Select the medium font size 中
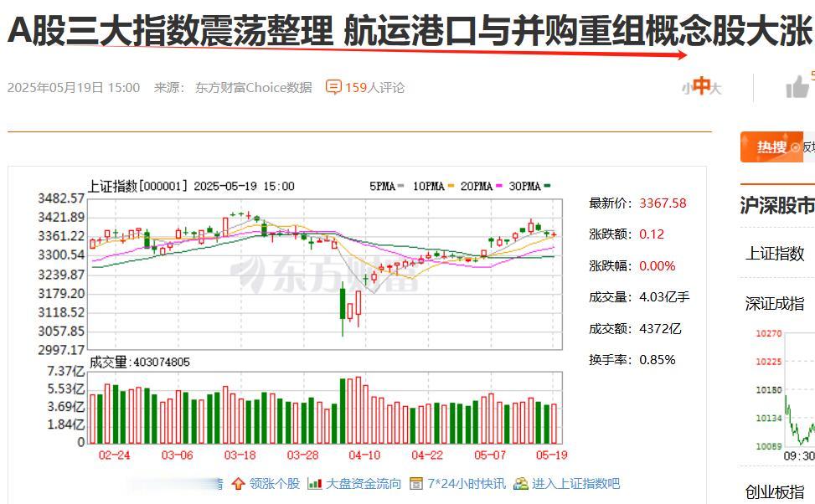815x504 pixels. [x=702, y=85]
